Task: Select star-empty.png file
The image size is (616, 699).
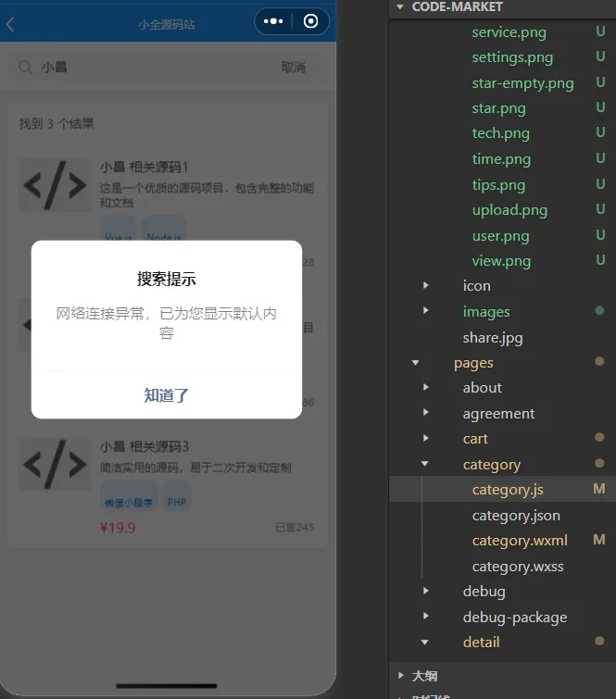Action: pyautogui.click(x=522, y=83)
